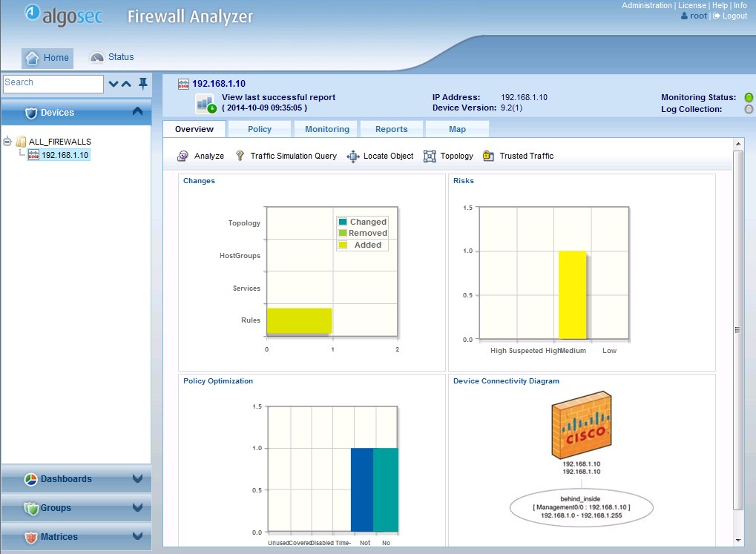
Task: Jump to previous search result arrow
Action: tap(126, 84)
